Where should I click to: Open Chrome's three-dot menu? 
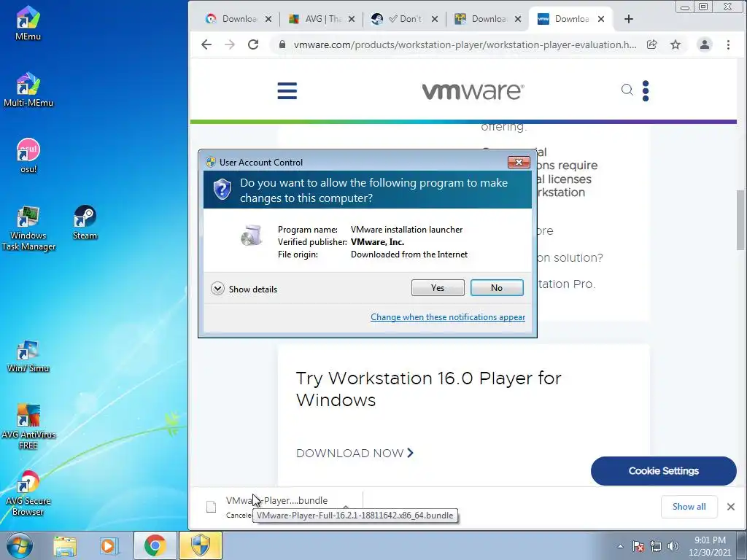pyautogui.click(x=728, y=44)
